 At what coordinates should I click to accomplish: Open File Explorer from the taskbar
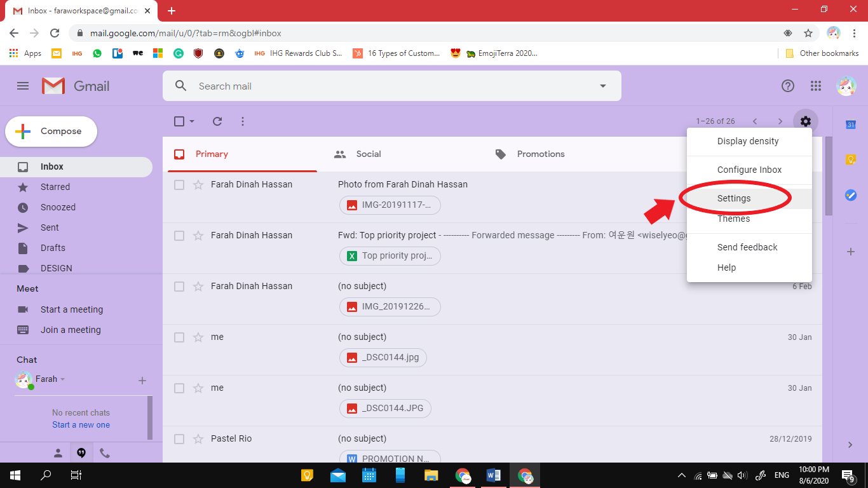tap(431, 475)
